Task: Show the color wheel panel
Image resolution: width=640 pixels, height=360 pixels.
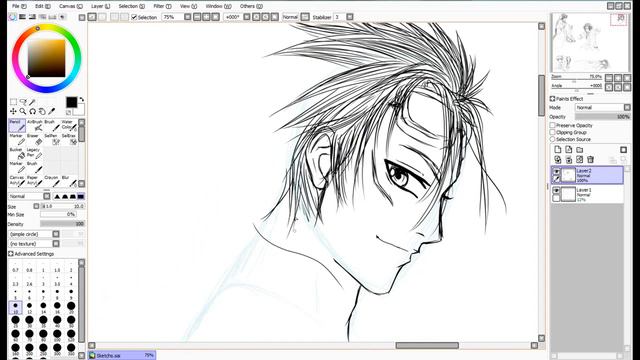Action: tap(13, 17)
